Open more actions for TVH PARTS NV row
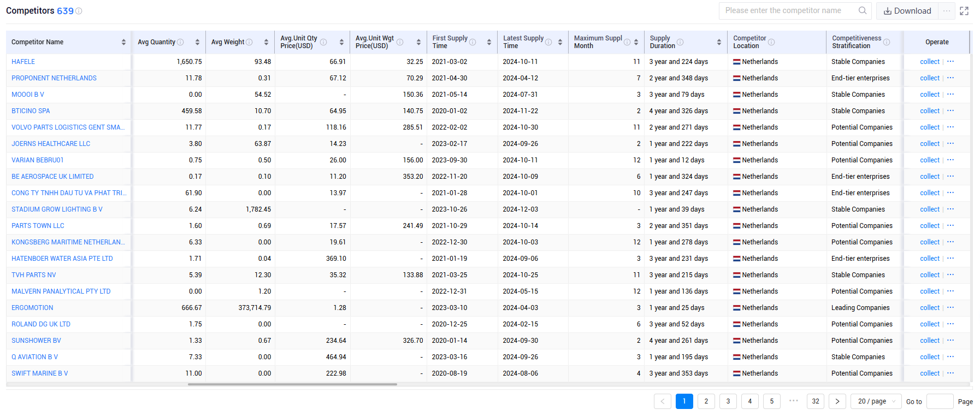The width and height of the screenshot is (980, 415). tap(951, 274)
